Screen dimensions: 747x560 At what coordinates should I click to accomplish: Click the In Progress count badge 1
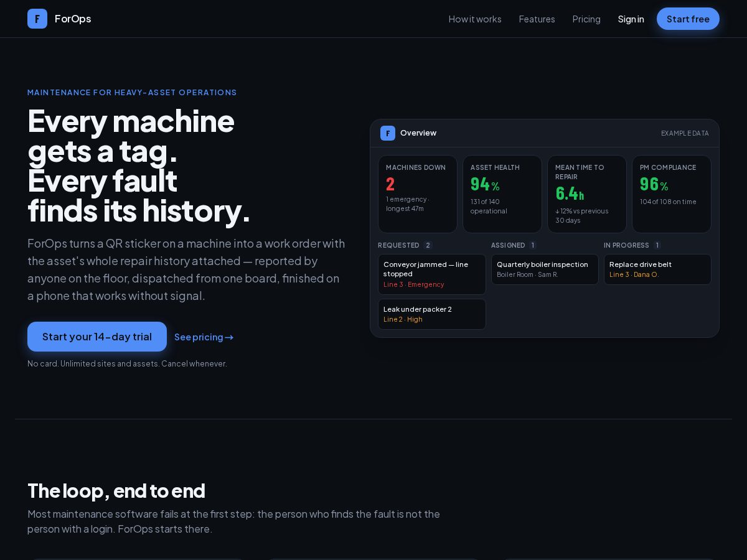coord(657,245)
